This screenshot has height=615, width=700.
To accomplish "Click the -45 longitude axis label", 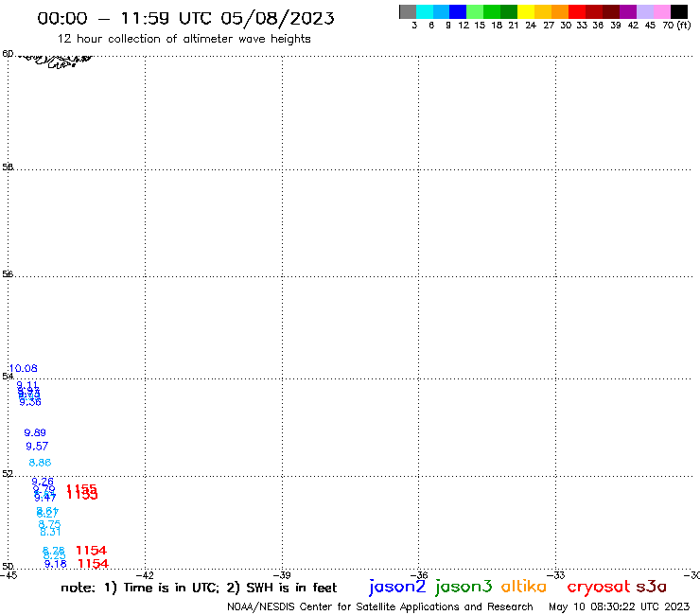I will [x=9, y=575].
